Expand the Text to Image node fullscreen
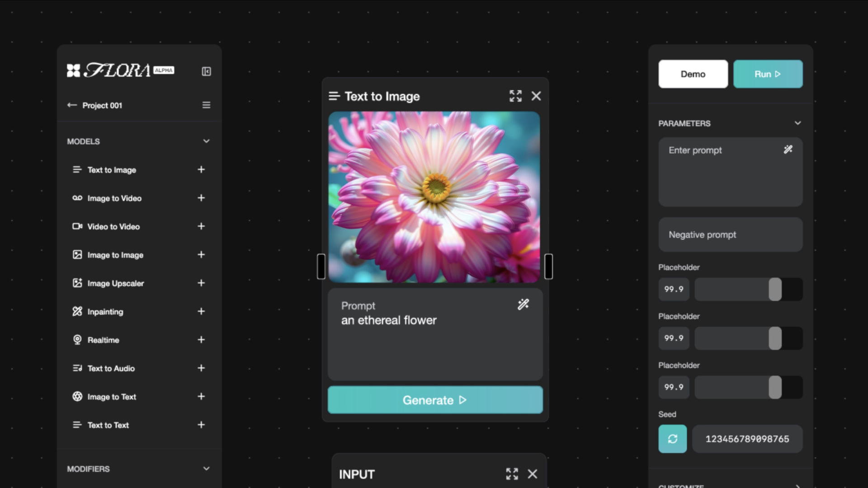 pos(515,96)
